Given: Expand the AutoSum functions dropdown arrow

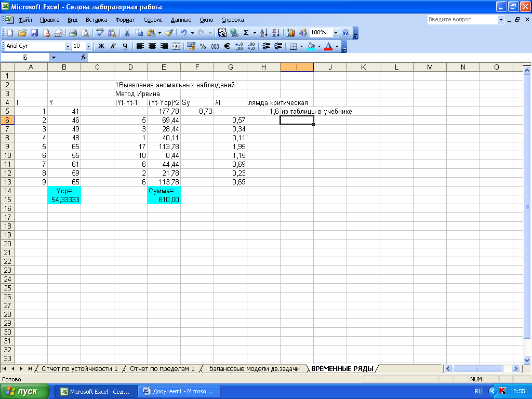Looking at the screenshot, I should (255, 33).
